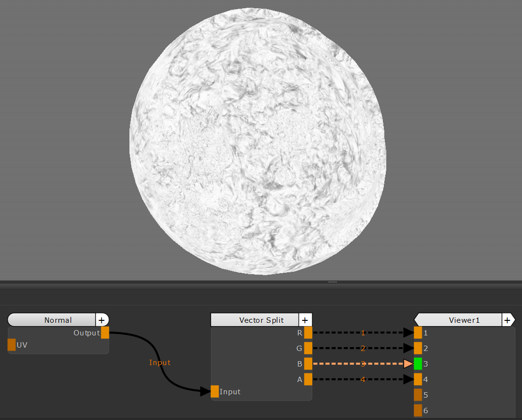Click the Normal node UV input port
Screen dimensions: 522x420
tap(12, 345)
